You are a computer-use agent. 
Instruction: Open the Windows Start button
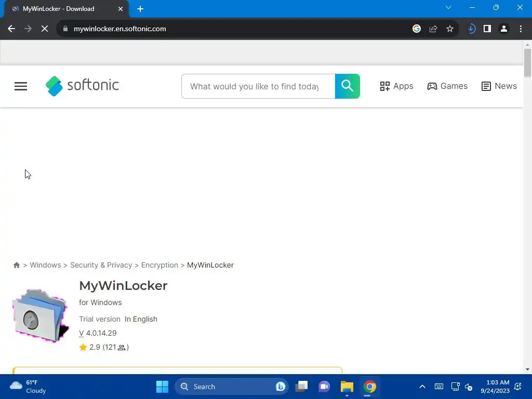tap(162, 387)
